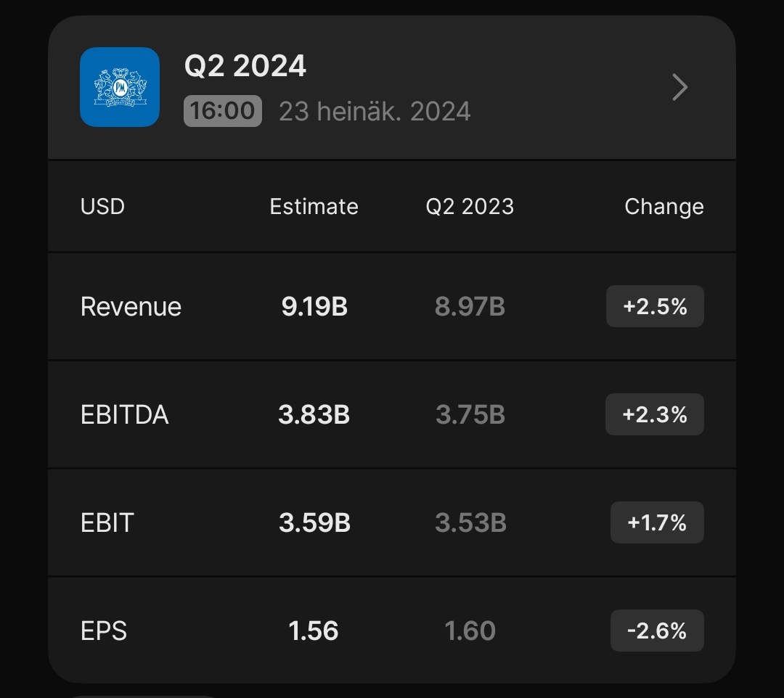Open the Revenue row label
This screenshot has width=784, height=698.
pyautogui.click(x=131, y=306)
